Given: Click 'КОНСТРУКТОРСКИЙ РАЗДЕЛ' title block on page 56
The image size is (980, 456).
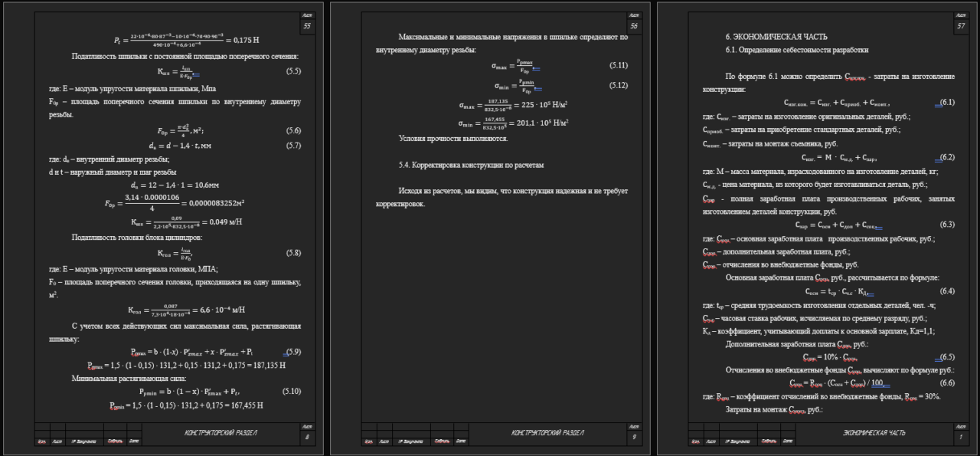Looking at the screenshot, I should point(547,434).
